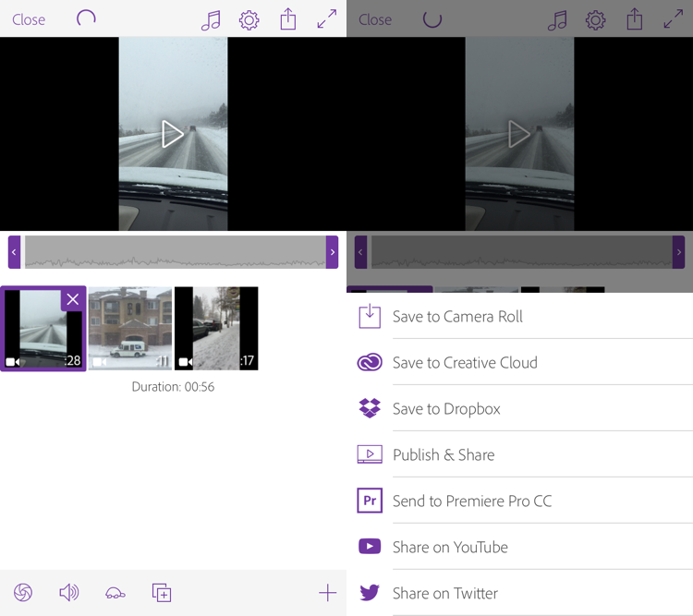This screenshot has height=616, width=693.
Task: Choose Save to Dropbox
Action: [519, 409]
